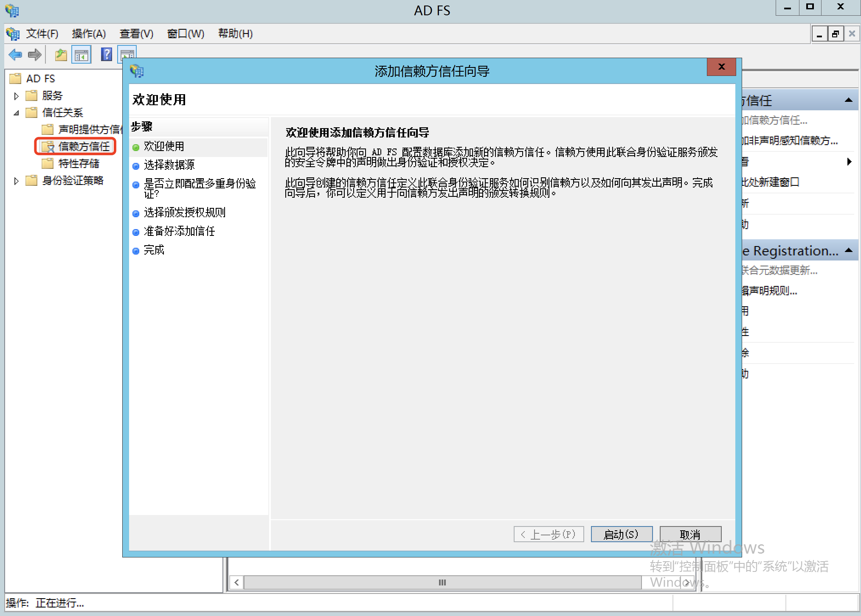Open the 查看(V) menu
The image size is (861, 616).
click(x=136, y=34)
